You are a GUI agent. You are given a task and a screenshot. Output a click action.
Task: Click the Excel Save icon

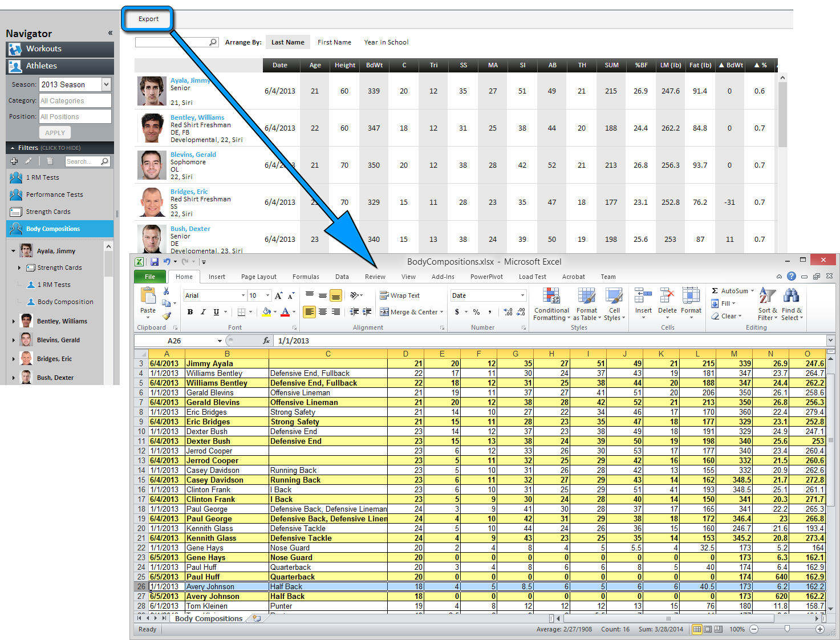155,262
